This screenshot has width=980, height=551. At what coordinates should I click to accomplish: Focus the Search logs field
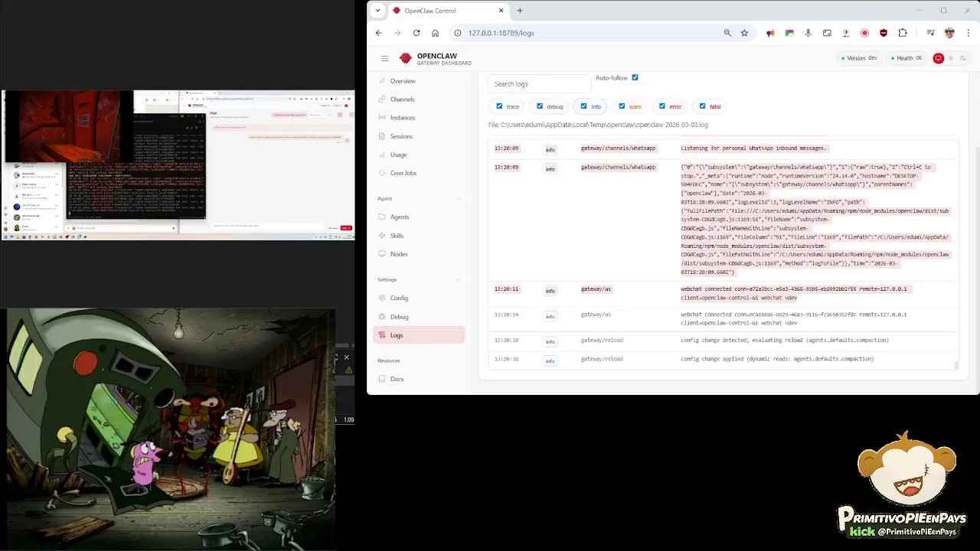click(x=540, y=84)
